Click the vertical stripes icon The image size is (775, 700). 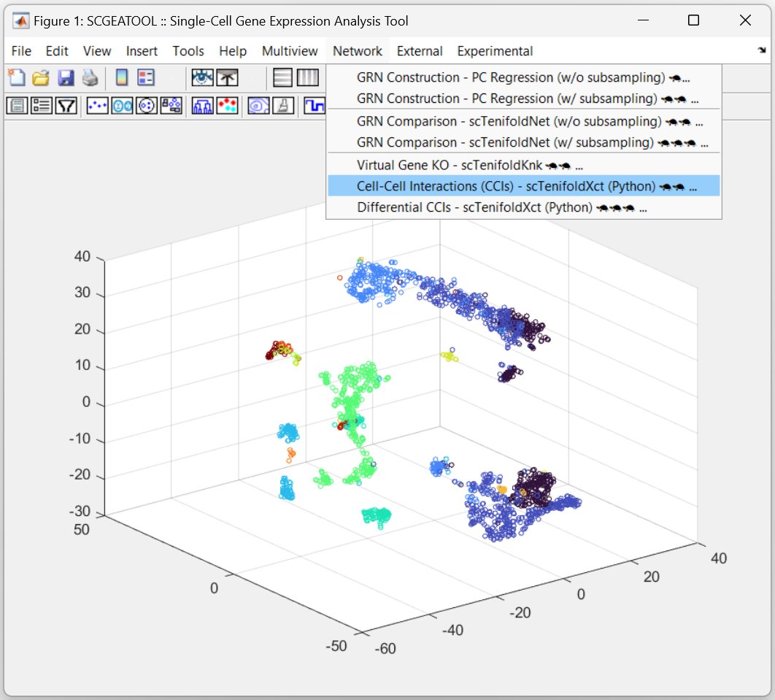(307, 77)
